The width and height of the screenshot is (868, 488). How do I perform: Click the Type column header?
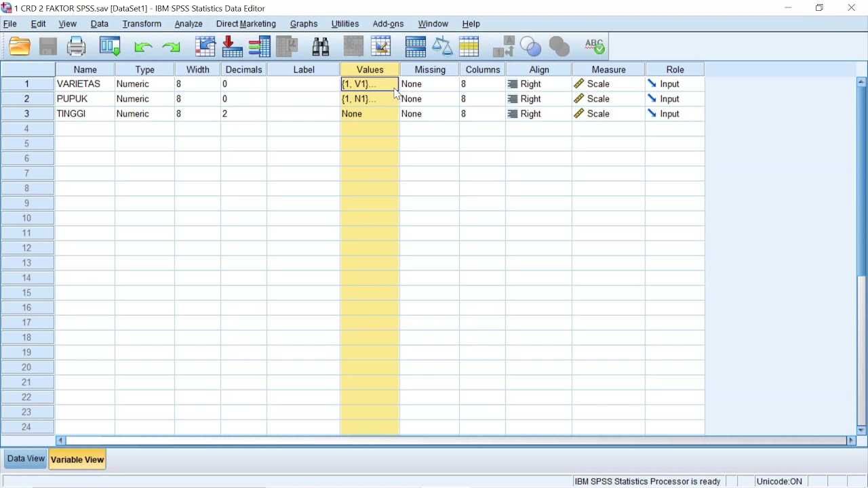point(144,69)
